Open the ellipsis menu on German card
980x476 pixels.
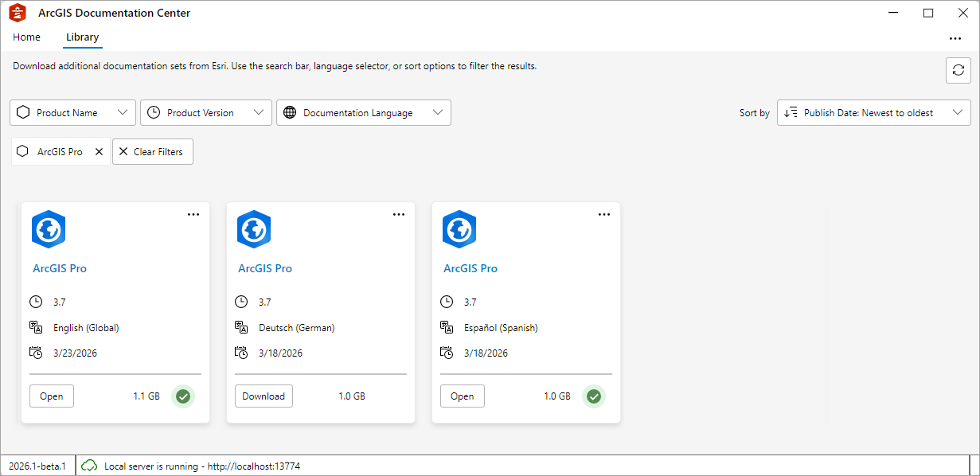pyautogui.click(x=399, y=214)
